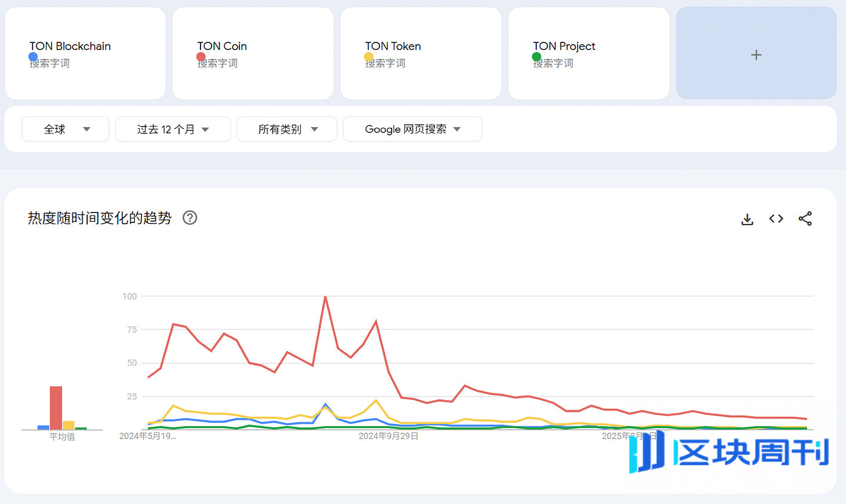
Task: Select the TON Blockchain search term card
Action: click(85, 53)
